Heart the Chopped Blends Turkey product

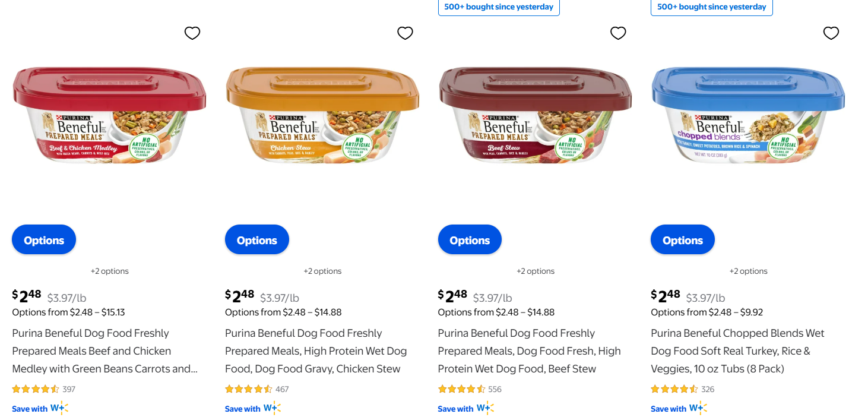click(831, 33)
